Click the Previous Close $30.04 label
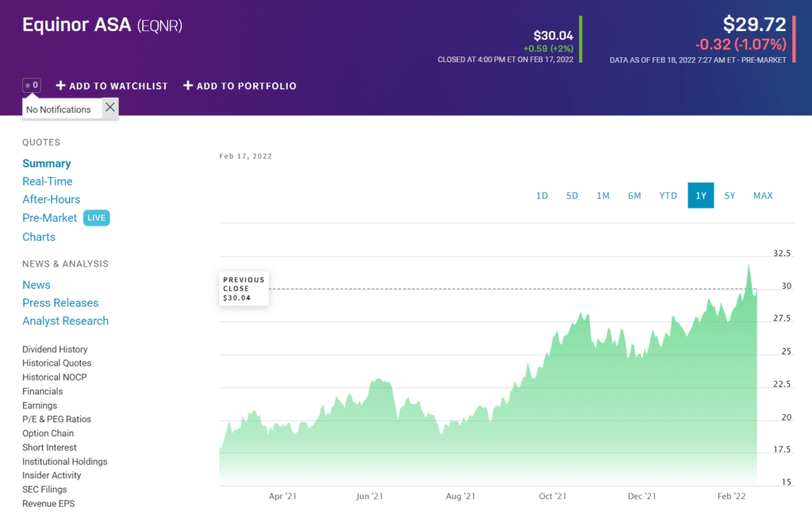Image resolution: width=812 pixels, height=522 pixels. [x=244, y=289]
